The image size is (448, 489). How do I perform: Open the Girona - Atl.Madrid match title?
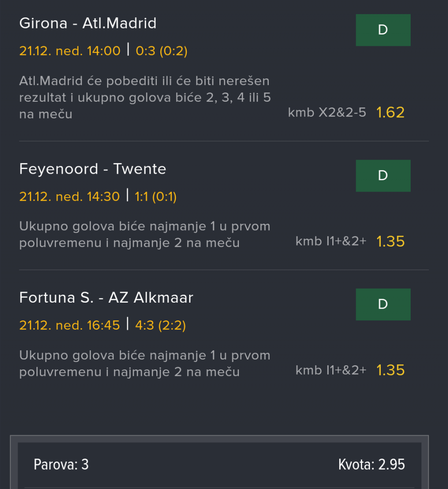point(88,23)
